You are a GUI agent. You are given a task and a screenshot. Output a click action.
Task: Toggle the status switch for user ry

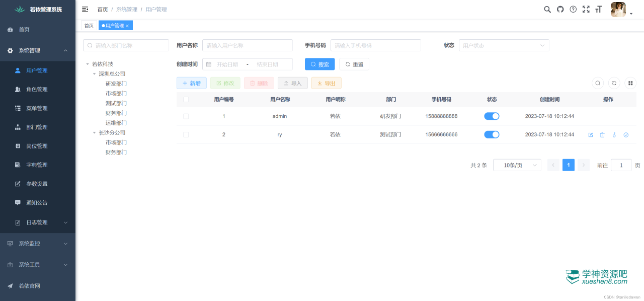point(492,134)
